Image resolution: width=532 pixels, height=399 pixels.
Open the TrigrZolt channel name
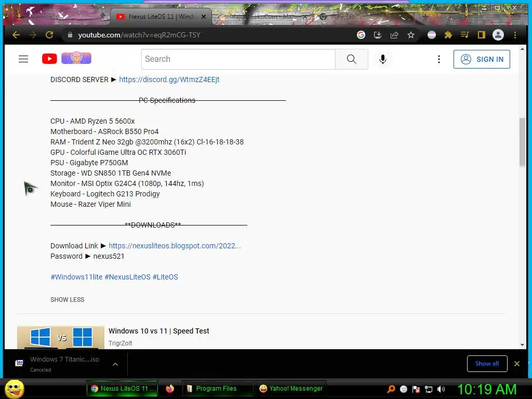121,343
